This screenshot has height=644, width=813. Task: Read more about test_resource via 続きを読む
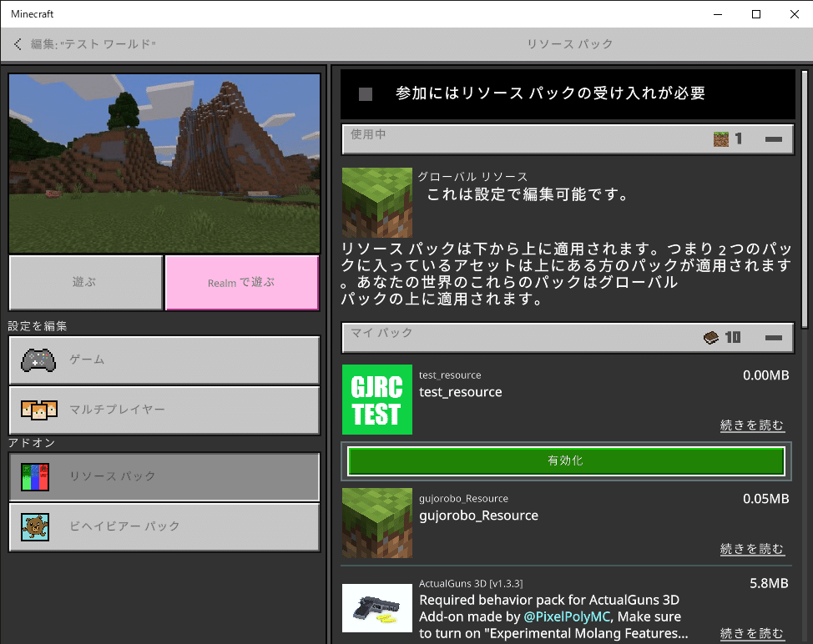(752, 425)
